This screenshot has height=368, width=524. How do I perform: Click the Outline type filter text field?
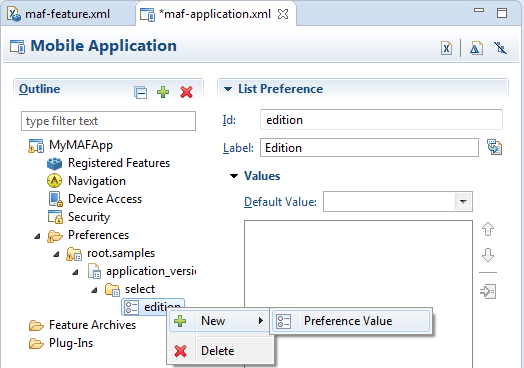pos(108,121)
